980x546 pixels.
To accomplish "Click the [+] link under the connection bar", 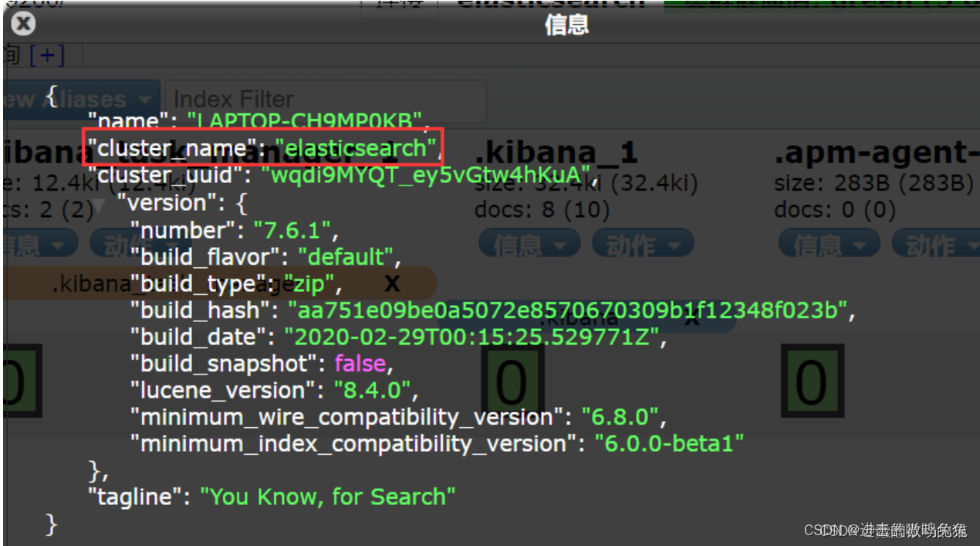I will (47, 55).
